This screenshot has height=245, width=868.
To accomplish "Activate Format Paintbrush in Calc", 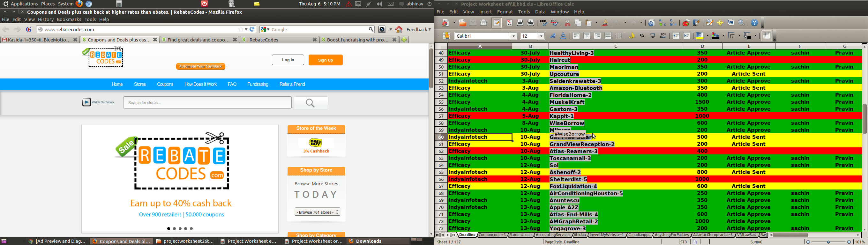I will (x=605, y=23).
